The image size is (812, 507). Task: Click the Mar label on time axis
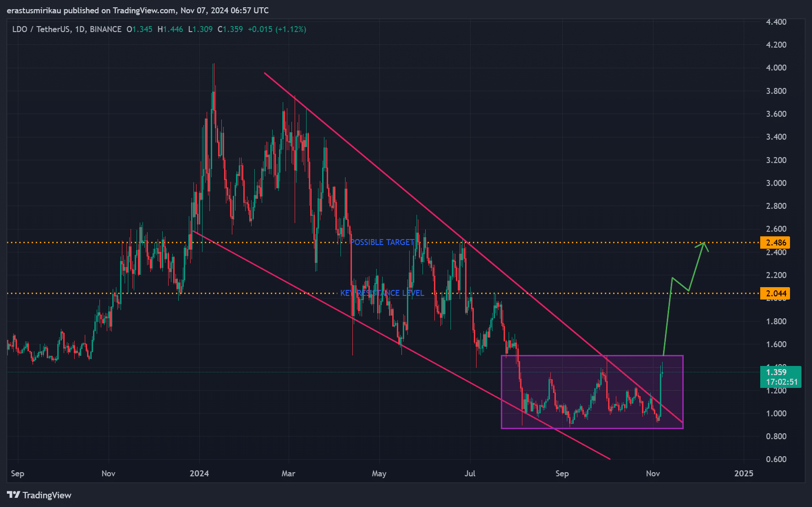click(x=288, y=474)
